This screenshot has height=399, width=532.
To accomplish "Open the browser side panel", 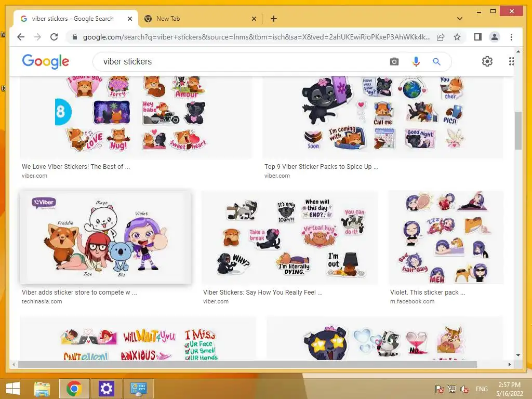I will pos(478,37).
